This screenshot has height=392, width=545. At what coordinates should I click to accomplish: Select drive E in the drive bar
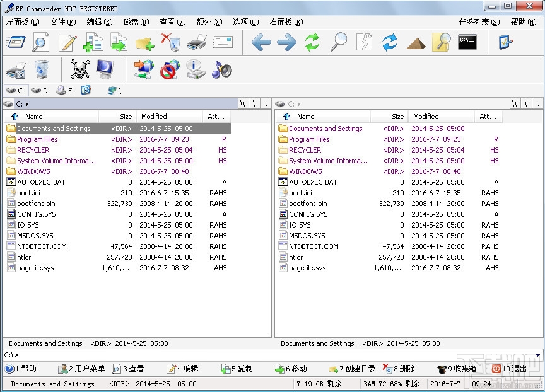[64, 91]
